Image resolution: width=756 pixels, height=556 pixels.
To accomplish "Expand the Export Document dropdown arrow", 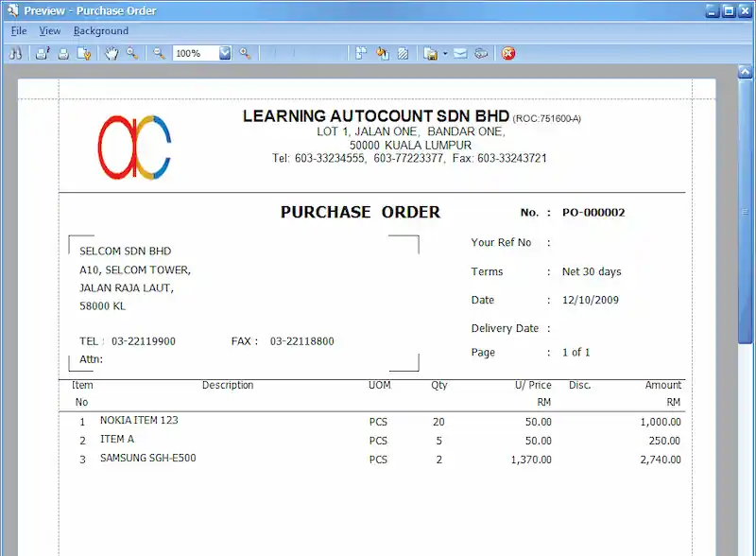I will pos(445,54).
